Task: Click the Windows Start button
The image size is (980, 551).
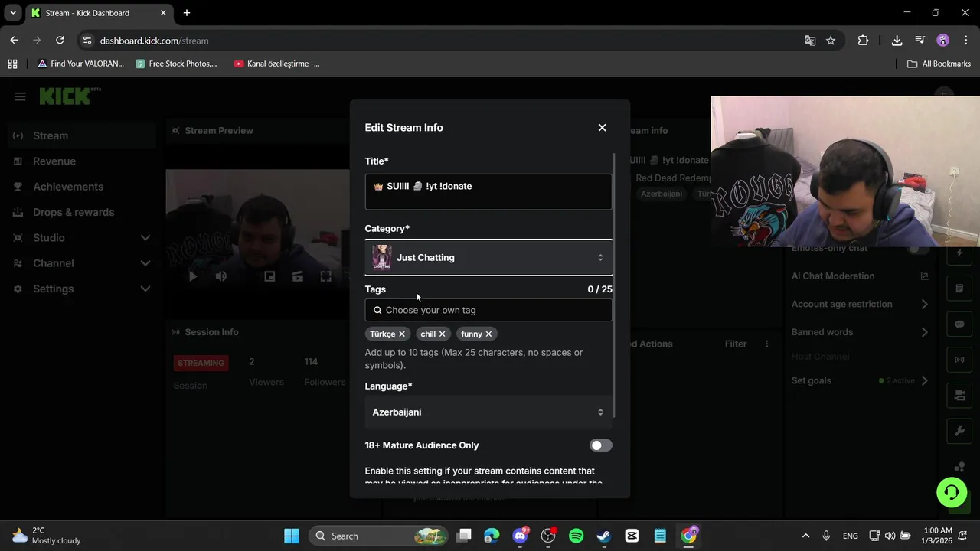Action: click(292, 536)
